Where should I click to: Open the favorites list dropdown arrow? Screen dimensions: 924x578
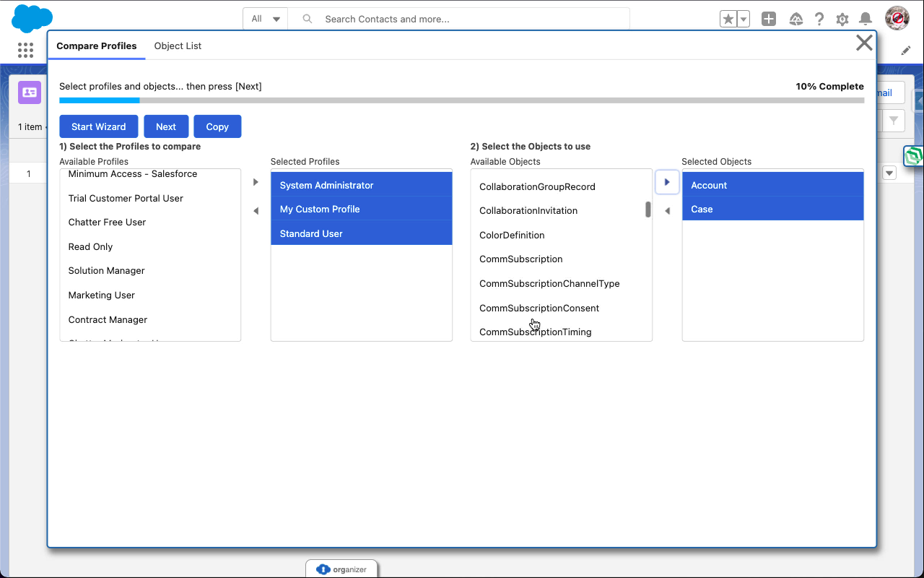pyautogui.click(x=744, y=20)
